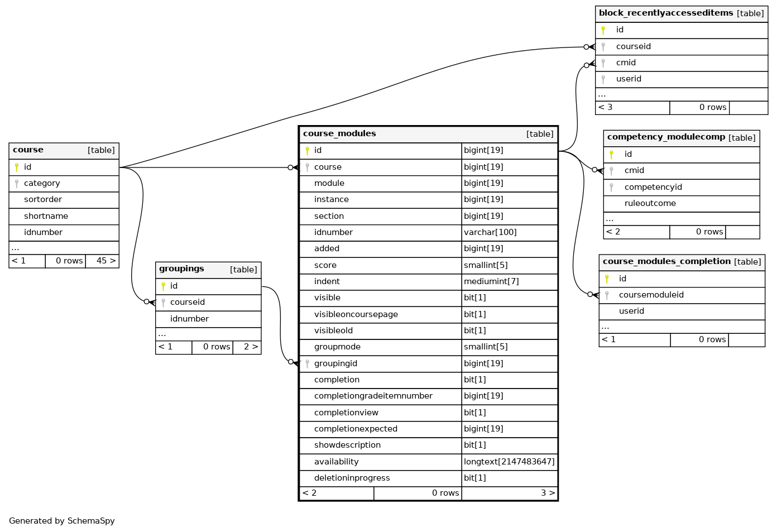The width and height of the screenshot is (777, 532).
Task: Expand the ellipsis row in course table
Action: (16, 247)
